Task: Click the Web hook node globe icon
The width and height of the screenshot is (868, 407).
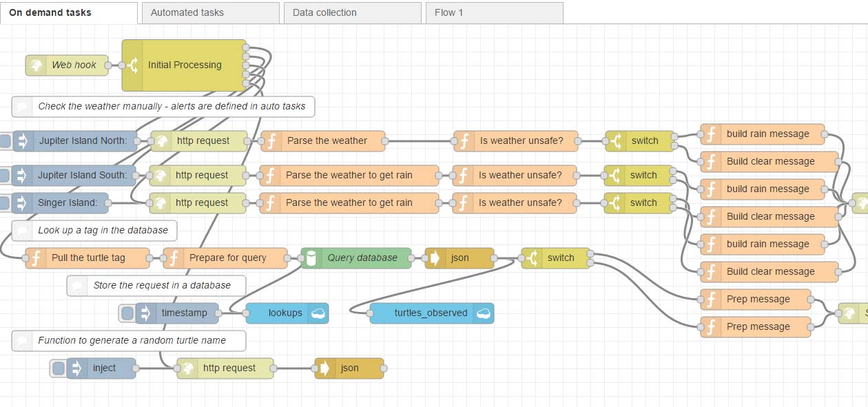Action: [36, 65]
